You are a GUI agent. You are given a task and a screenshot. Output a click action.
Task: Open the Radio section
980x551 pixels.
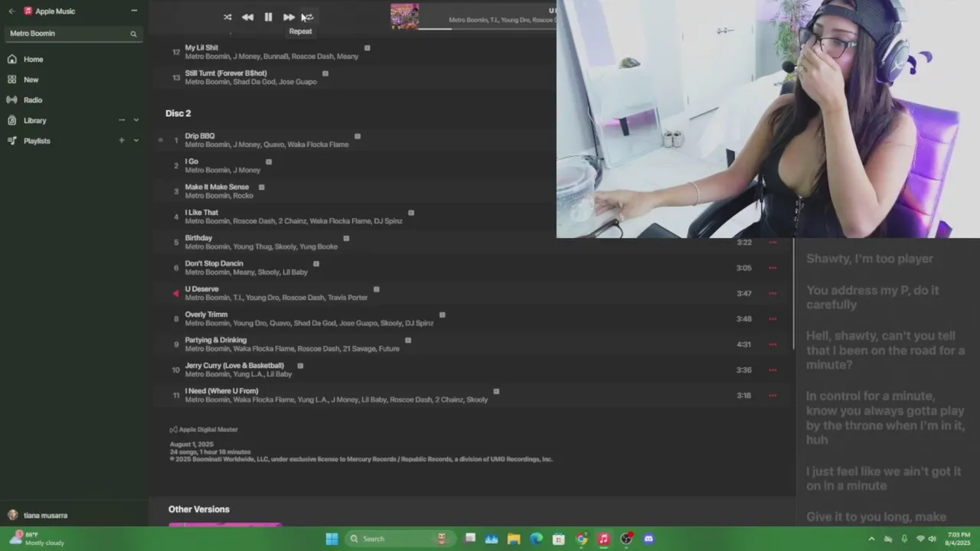(x=32, y=100)
